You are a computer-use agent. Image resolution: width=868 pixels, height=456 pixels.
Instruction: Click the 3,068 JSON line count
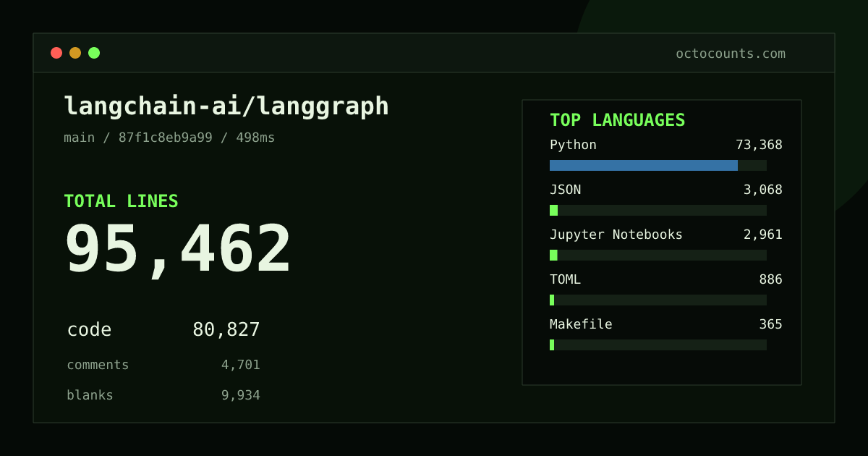(x=763, y=190)
